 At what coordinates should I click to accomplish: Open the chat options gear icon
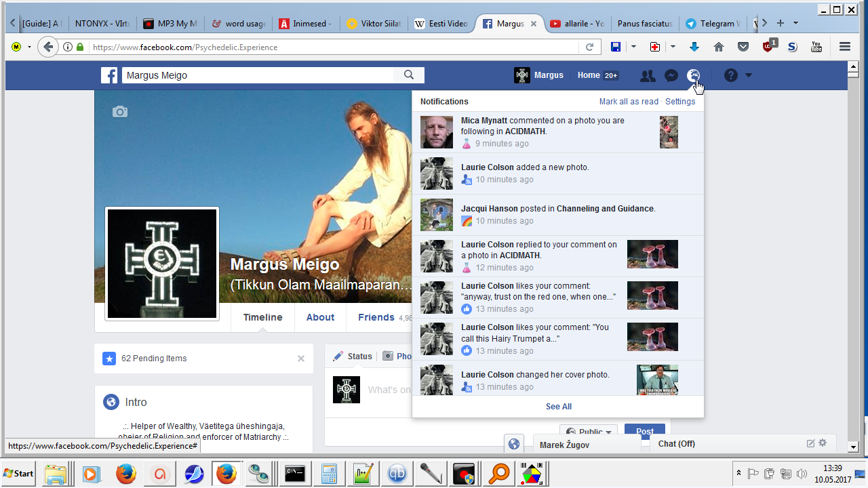[823, 443]
